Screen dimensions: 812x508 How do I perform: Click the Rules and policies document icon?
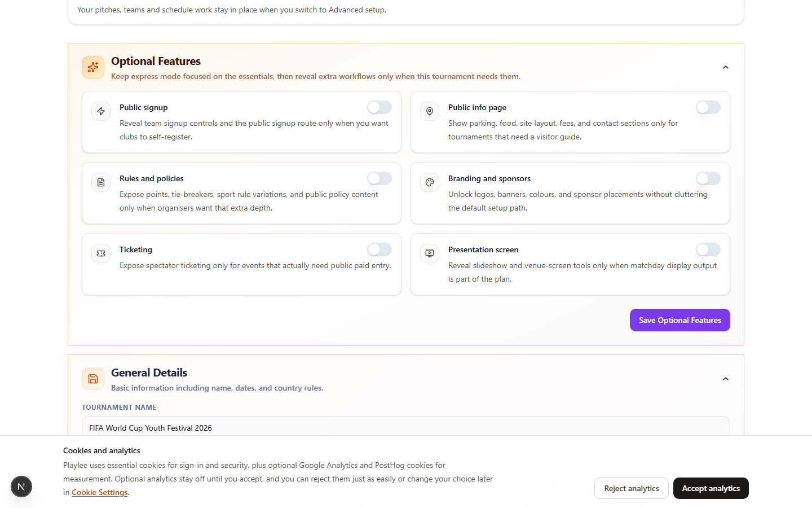click(x=101, y=182)
